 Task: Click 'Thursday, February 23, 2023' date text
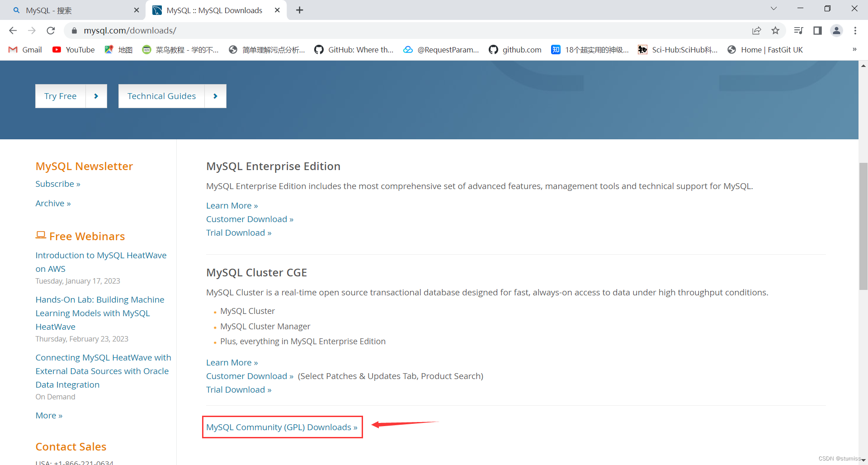click(x=82, y=339)
